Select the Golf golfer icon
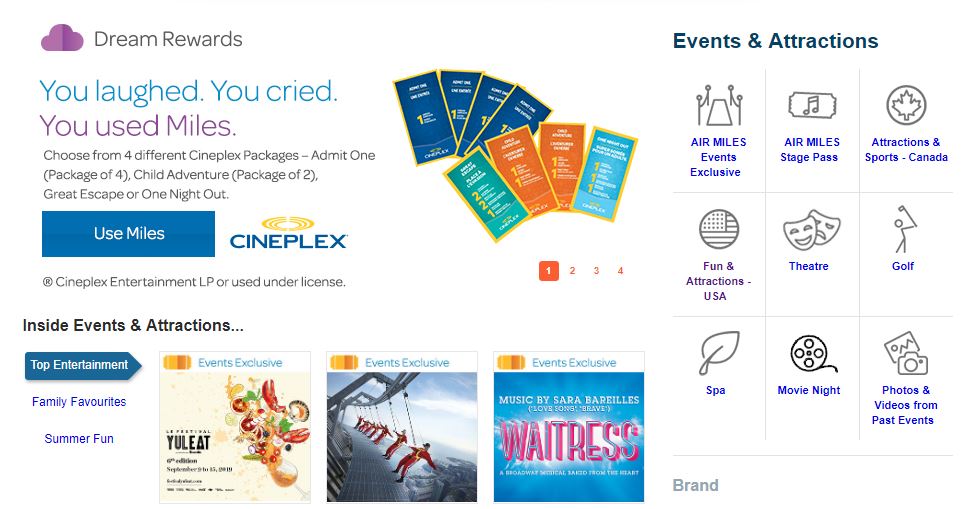The width and height of the screenshot is (973, 509). tap(903, 229)
